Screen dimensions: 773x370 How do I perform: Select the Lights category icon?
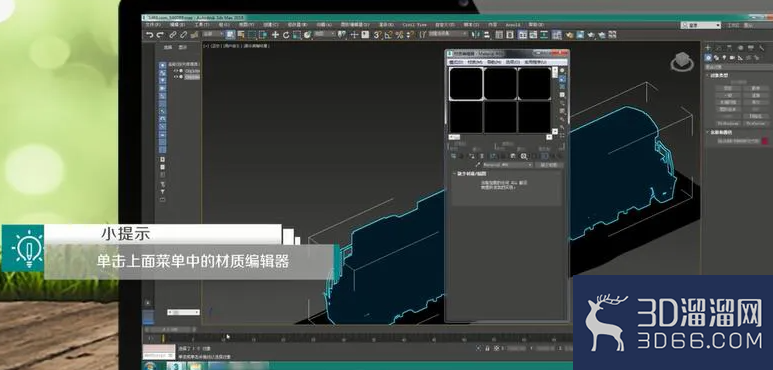click(x=724, y=58)
